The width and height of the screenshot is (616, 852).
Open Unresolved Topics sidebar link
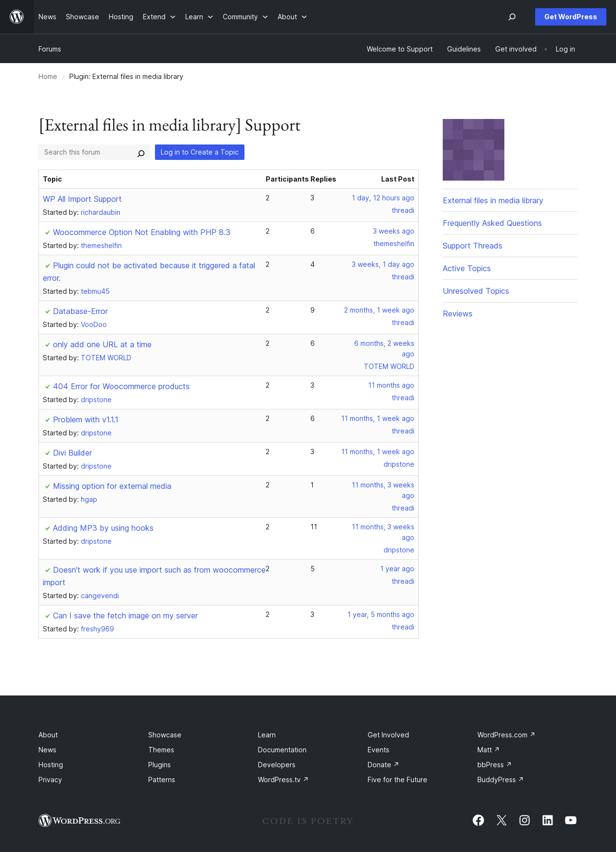point(476,291)
